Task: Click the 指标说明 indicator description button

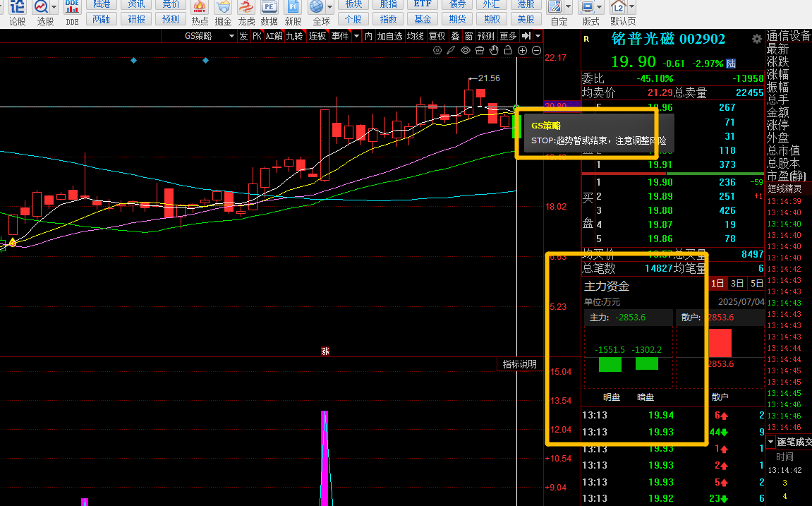Action: click(520, 364)
